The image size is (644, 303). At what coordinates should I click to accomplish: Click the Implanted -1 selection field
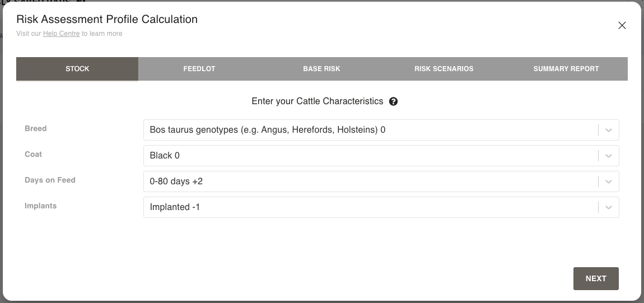coord(370,207)
